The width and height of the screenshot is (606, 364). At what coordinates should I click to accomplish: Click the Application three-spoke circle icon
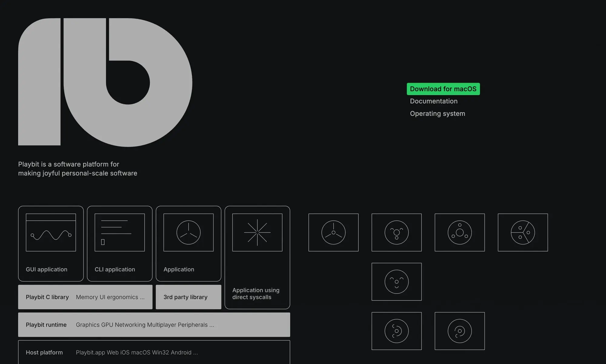tap(188, 233)
